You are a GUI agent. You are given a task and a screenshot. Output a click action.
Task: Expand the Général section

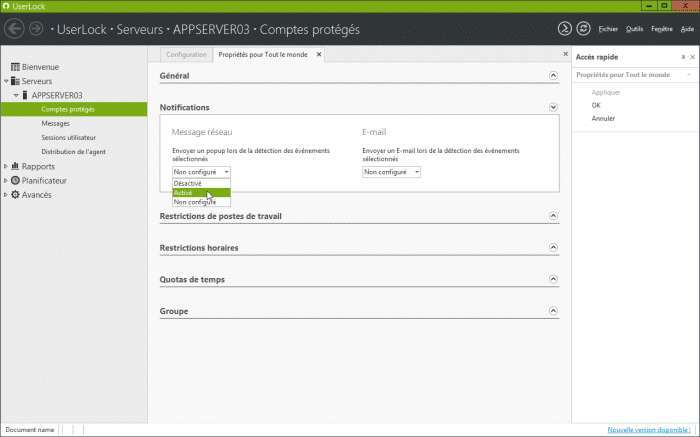click(553, 75)
